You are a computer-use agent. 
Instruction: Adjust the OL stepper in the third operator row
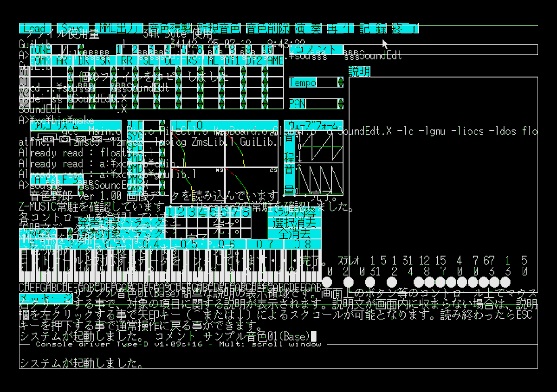(x=178, y=92)
